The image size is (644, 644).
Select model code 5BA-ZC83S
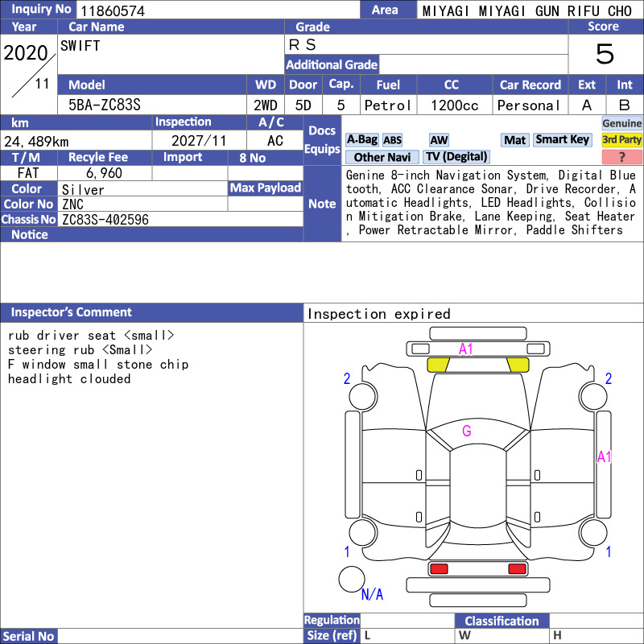click(105, 105)
